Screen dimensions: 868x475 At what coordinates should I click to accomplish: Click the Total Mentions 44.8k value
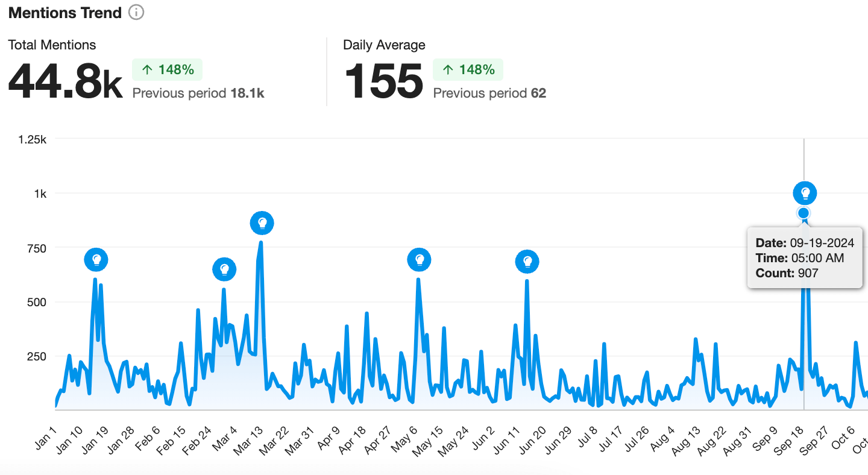tap(65, 81)
